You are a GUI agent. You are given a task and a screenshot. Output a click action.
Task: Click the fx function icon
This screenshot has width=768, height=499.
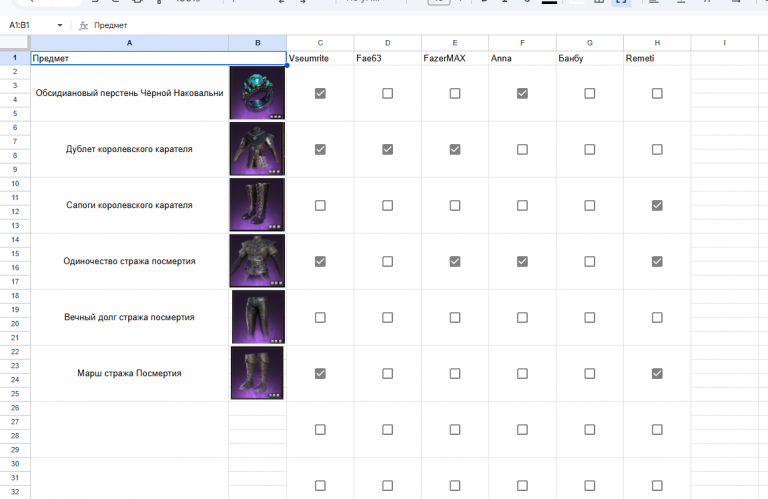coord(83,25)
